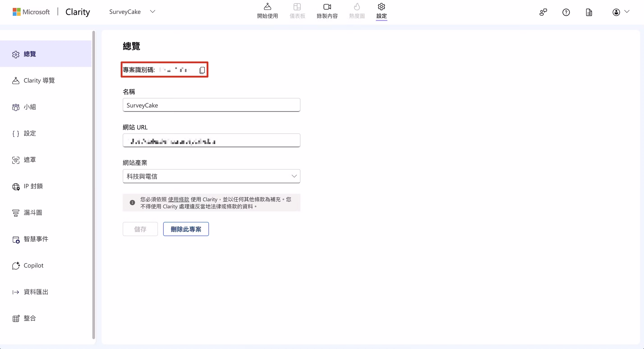
Task: Open 整合 integrations in the sidebar
Action: (x=46, y=319)
